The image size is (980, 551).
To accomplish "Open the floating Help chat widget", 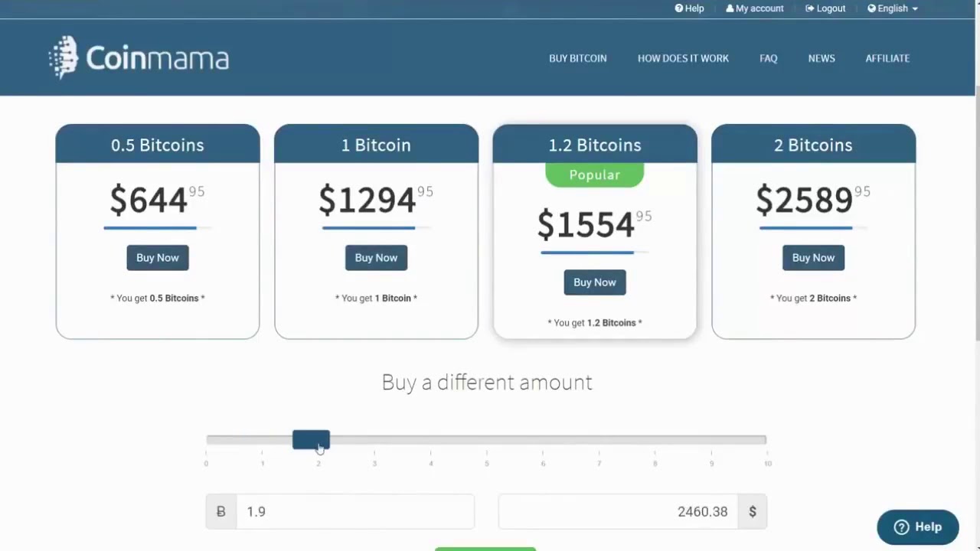I will 917,527.
